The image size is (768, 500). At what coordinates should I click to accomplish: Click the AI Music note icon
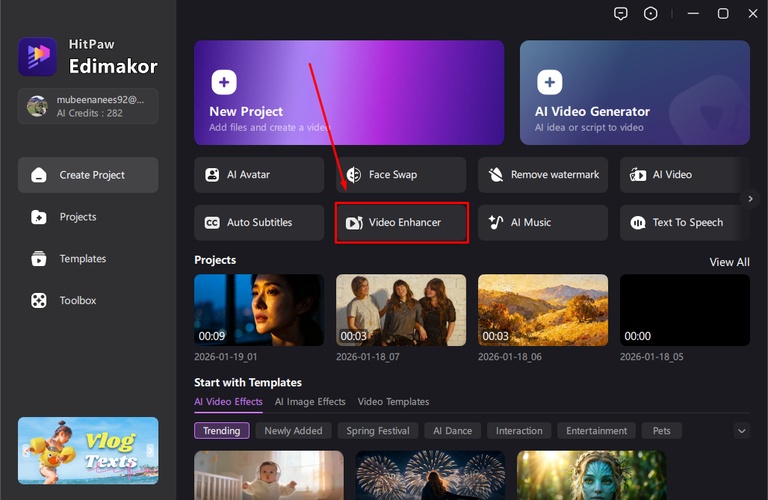(x=496, y=223)
